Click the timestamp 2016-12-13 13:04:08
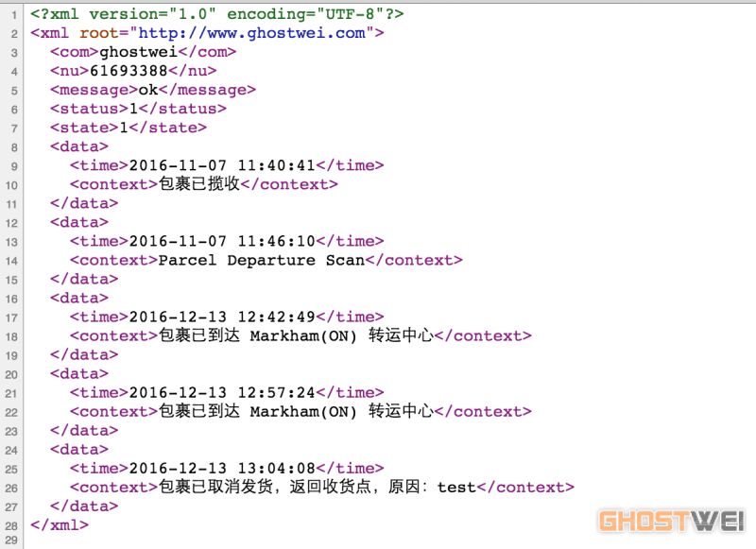Screen dimensions: 756x549 click(221, 468)
